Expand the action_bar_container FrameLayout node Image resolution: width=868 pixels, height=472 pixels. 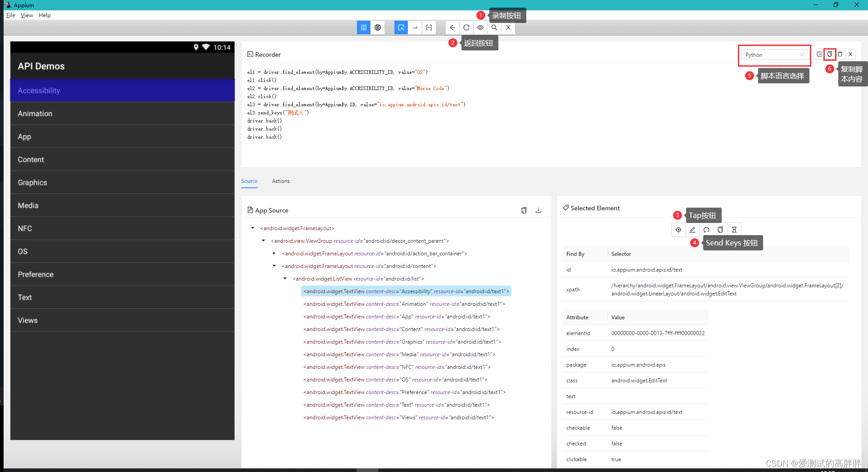(274, 254)
